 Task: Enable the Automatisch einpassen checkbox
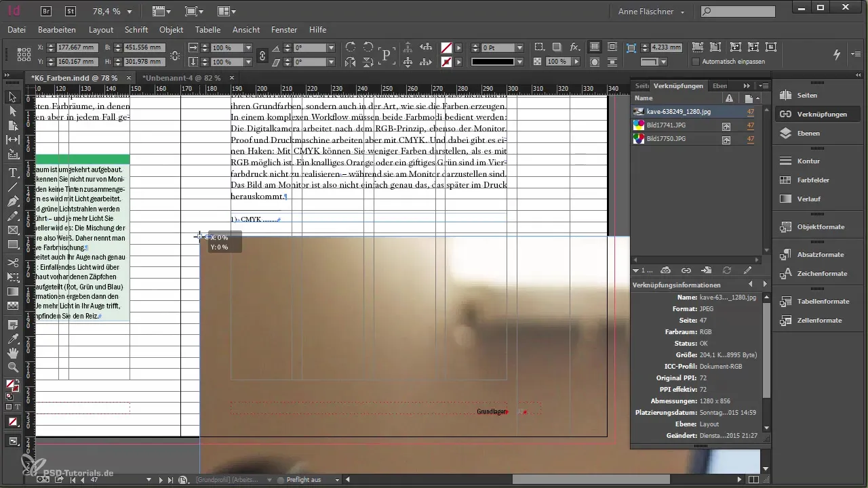[x=696, y=62]
